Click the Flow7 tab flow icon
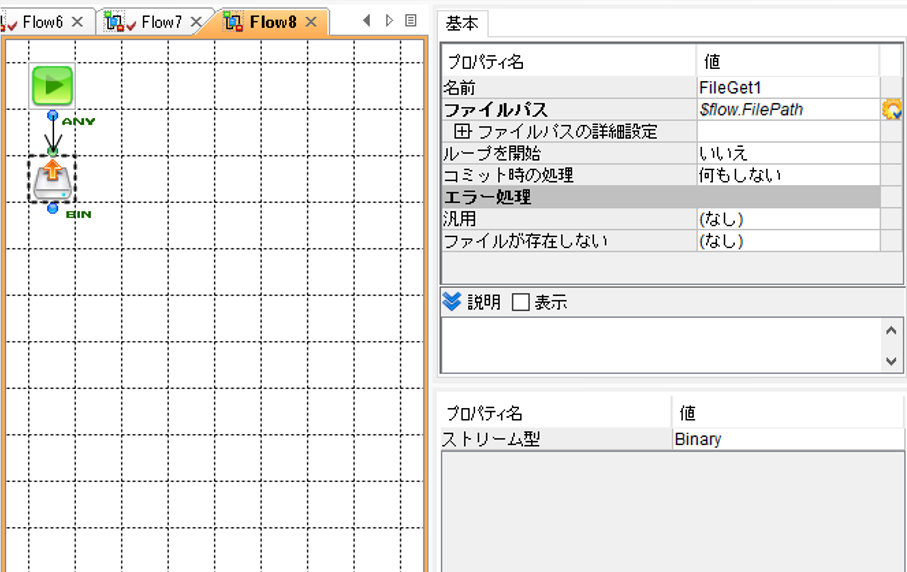907x572 pixels. 114,22
